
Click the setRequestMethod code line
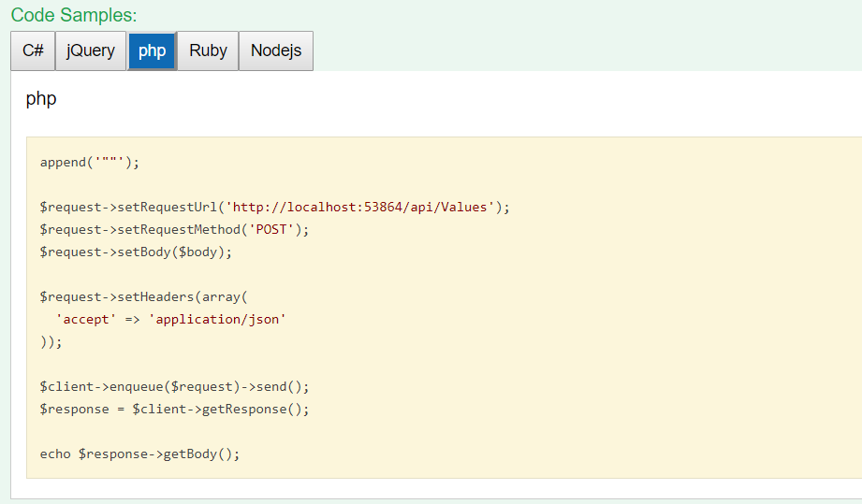[174, 229]
